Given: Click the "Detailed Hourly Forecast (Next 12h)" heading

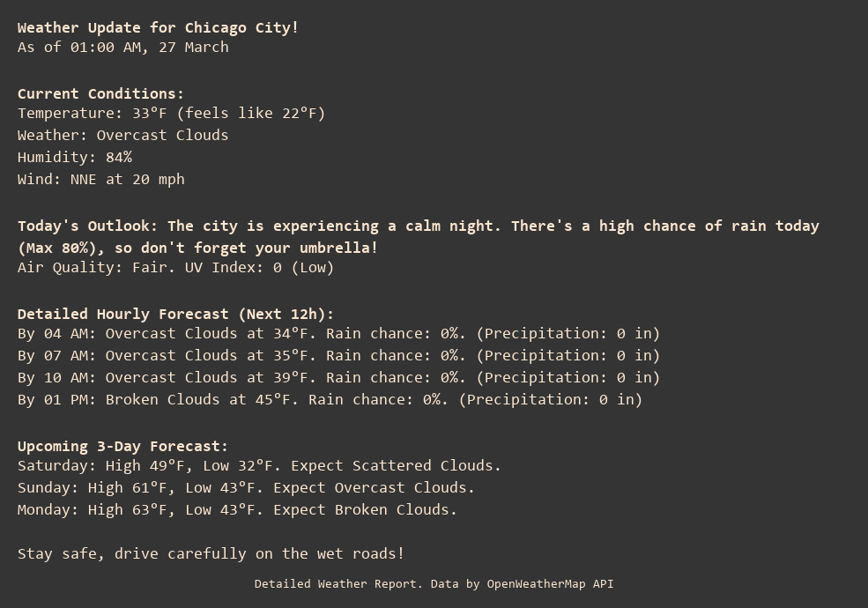Looking at the screenshot, I should pyautogui.click(x=175, y=314).
